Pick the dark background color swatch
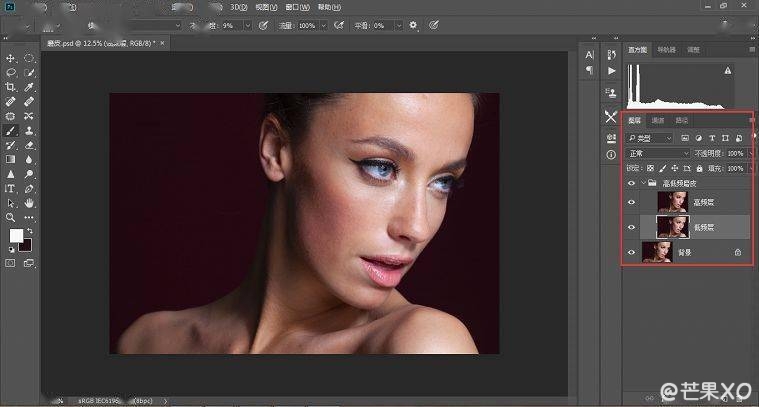This screenshot has height=407, width=759. pos(27,246)
